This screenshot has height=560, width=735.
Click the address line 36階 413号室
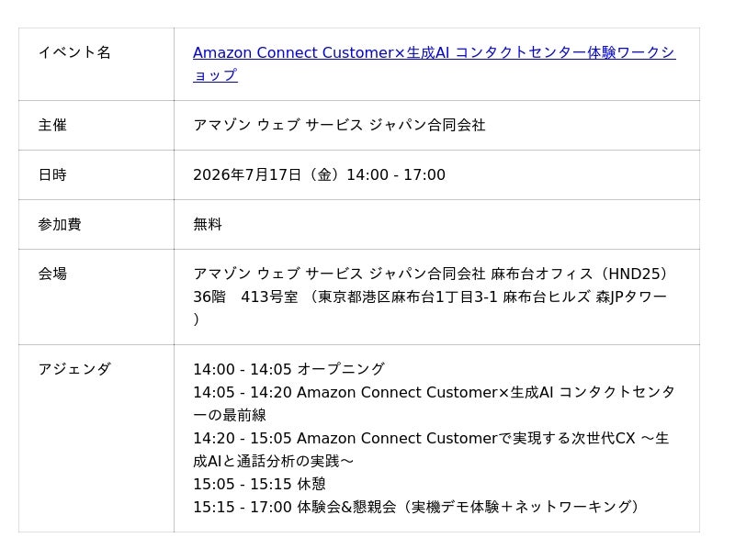[x=430, y=297]
